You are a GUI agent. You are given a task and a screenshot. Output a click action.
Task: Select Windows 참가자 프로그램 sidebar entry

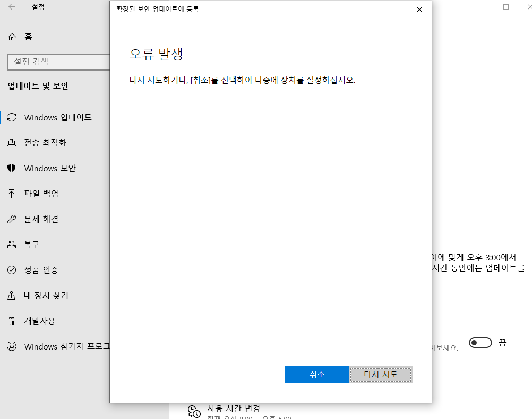tap(67, 346)
